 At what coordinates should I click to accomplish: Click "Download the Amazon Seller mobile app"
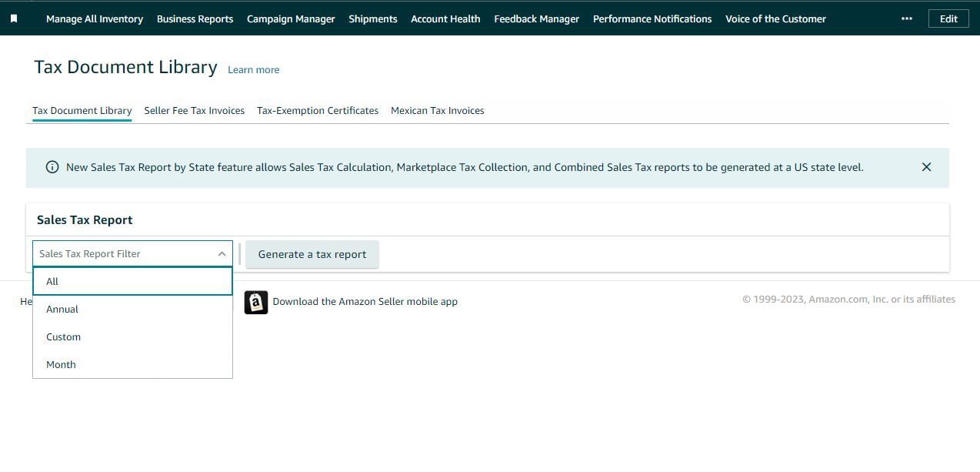point(365,301)
